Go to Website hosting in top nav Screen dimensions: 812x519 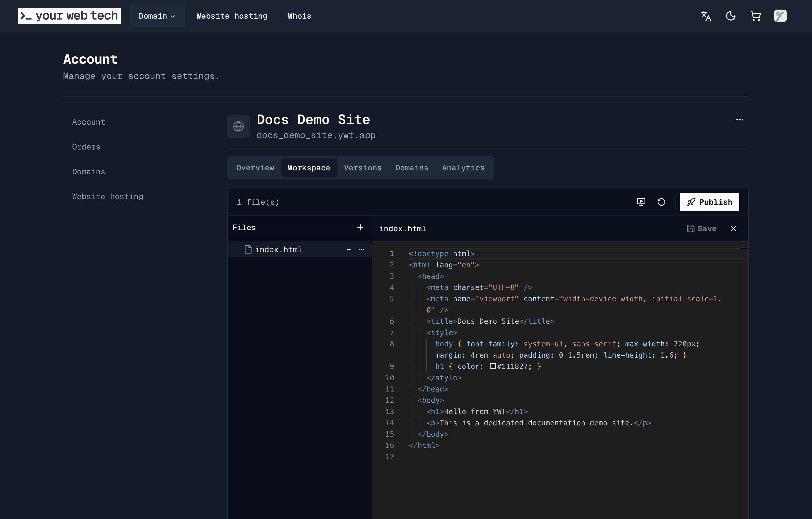click(232, 16)
